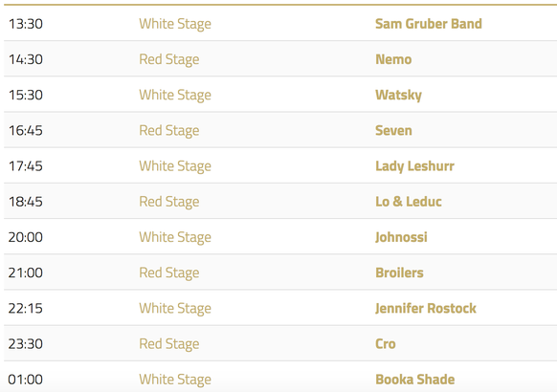Select the Lady Leshurr link

[414, 166]
